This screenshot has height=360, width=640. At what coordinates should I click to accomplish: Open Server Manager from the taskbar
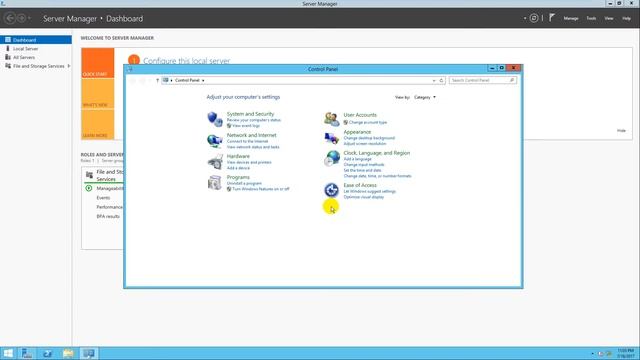click(27, 353)
